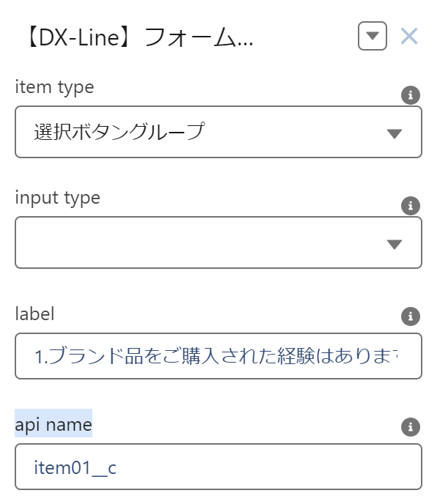Show the input type help info icon
The height and width of the screenshot is (504, 440).
pyautogui.click(x=411, y=206)
